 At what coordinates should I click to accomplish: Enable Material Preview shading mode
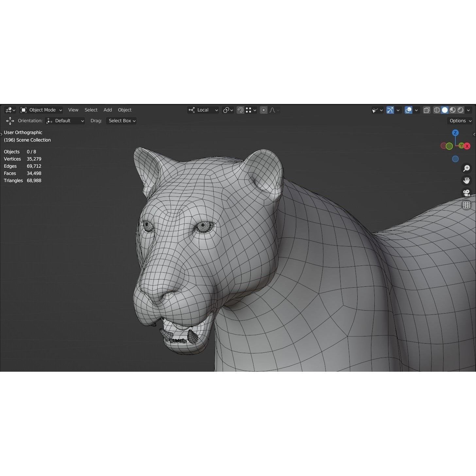[452, 110]
